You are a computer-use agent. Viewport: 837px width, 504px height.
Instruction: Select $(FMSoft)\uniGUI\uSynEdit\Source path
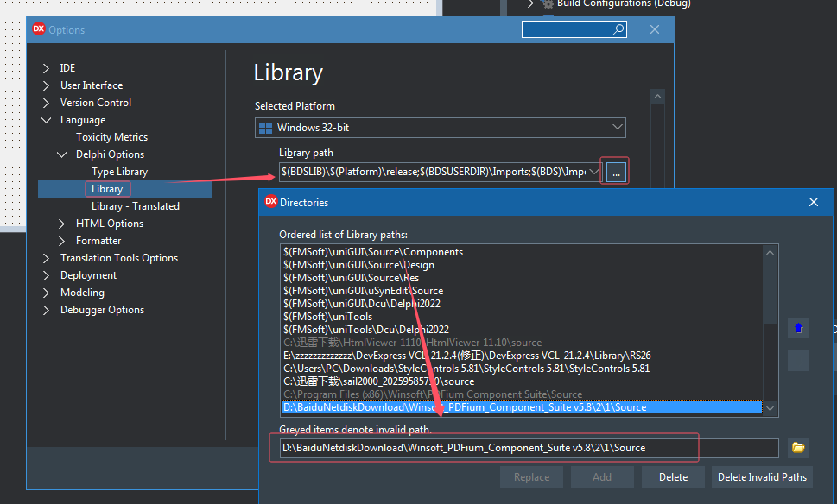point(363,291)
